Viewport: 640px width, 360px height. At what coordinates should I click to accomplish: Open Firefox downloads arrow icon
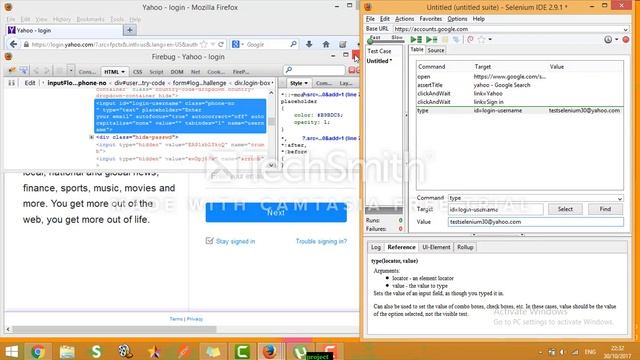pyautogui.click(x=309, y=44)
